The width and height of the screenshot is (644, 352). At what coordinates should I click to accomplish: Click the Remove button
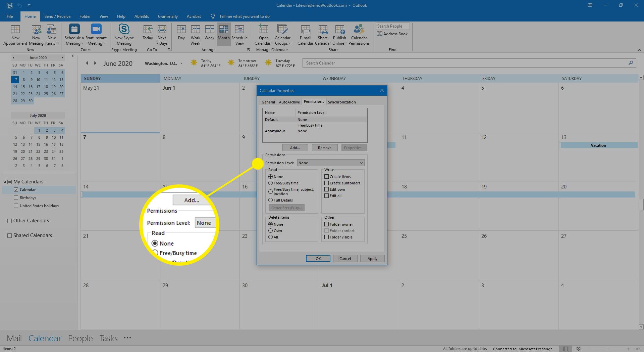[324, 148]
